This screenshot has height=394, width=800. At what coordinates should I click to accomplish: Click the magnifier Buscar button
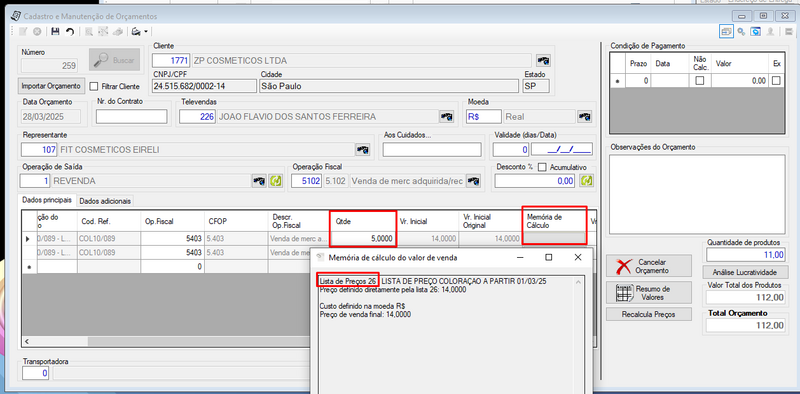(115, 60)
